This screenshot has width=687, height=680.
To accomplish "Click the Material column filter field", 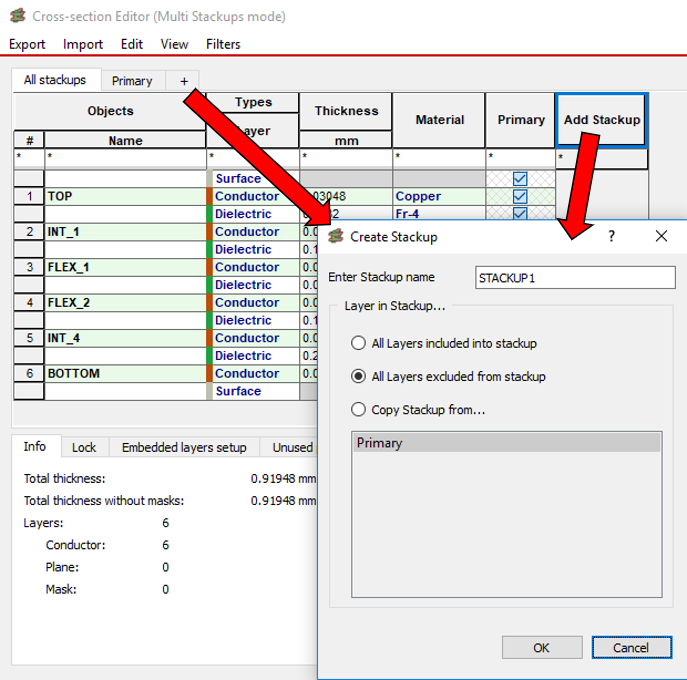I will (439, 159).
